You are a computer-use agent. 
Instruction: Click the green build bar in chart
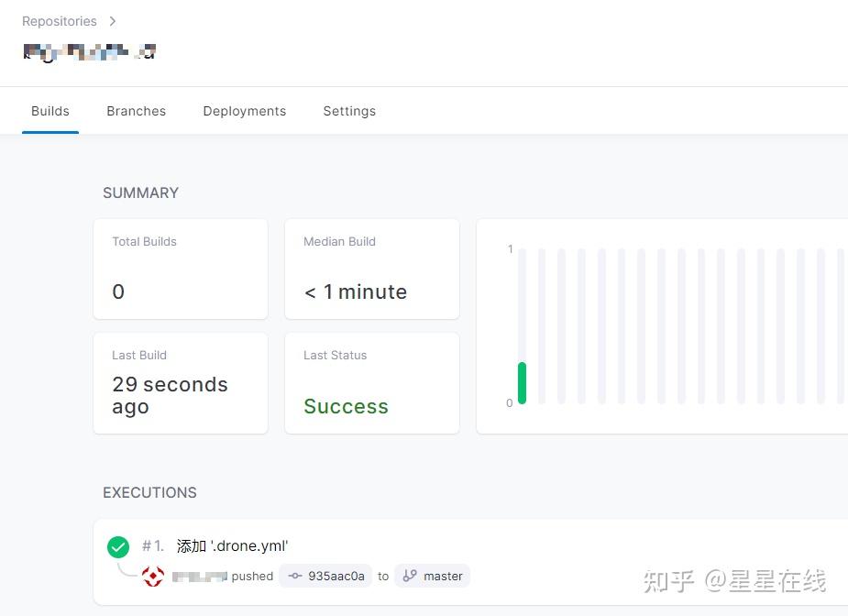(x=522, y=383)
